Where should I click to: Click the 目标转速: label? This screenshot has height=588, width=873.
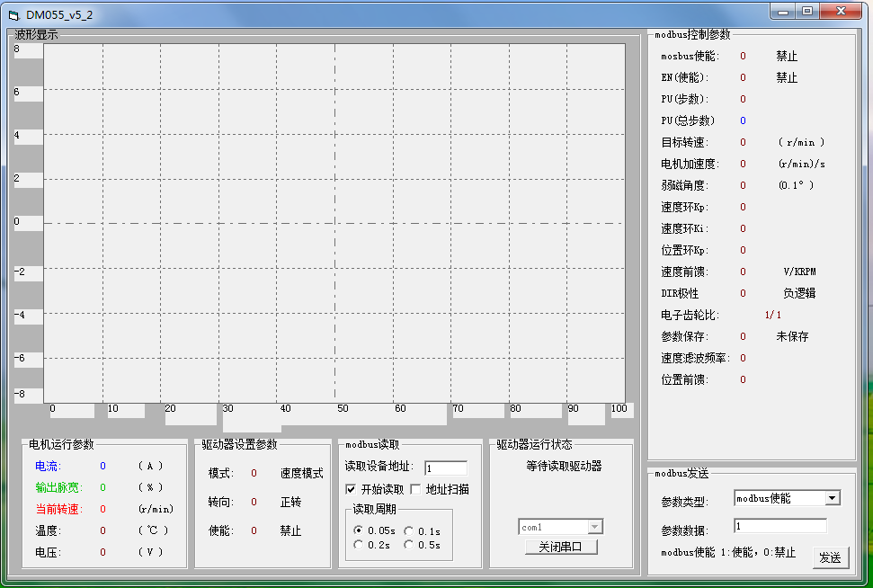click(x=685, y=143)
